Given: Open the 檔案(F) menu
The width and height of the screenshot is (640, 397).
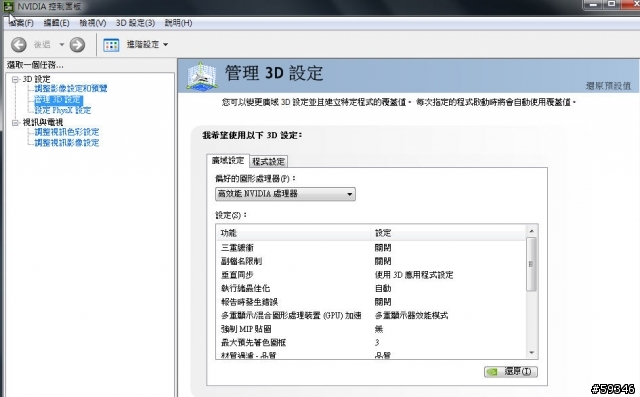Looking at the screenshot, I should 21,23.
